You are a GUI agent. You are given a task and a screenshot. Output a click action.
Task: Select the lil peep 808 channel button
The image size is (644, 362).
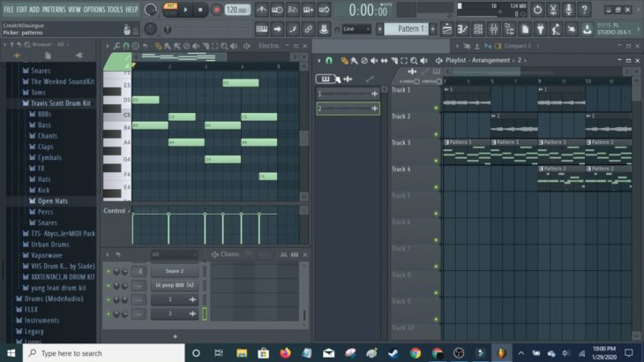click(x=175, y=285)
